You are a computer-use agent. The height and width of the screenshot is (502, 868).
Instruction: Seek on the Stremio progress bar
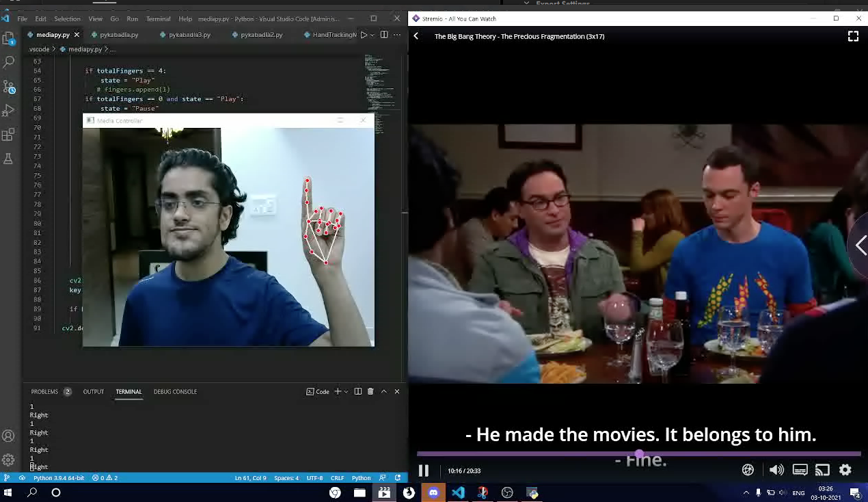click(638, 453)
